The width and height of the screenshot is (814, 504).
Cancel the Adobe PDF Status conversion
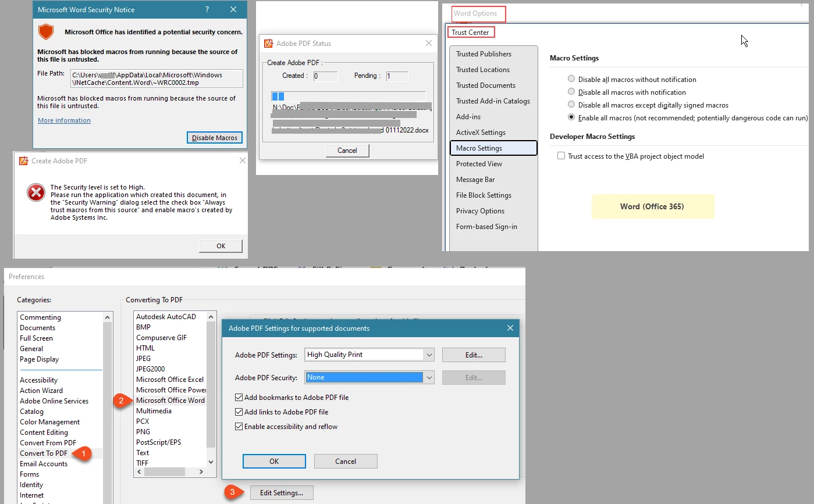tap(347, 150)
